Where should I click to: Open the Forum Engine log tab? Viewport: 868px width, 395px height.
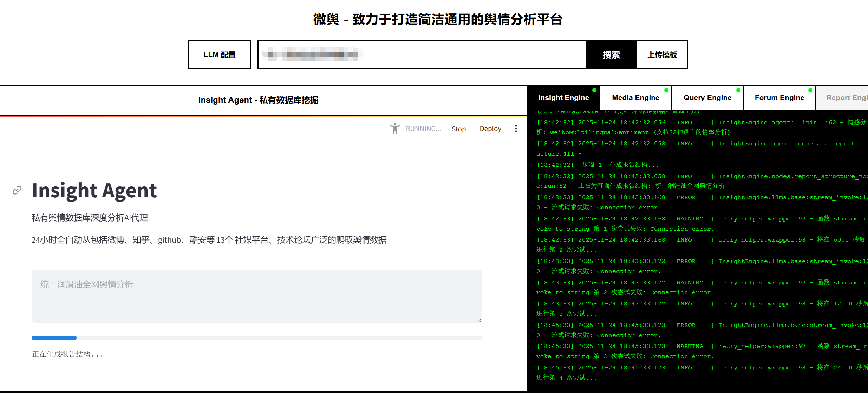[x=779, y=98]
